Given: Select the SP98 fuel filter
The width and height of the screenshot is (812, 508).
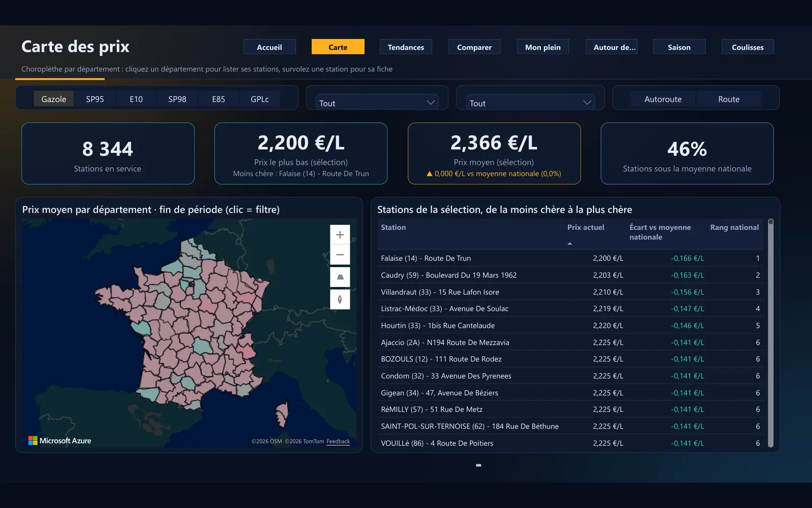Looking at the screenshot, I should pyautogui.click(x=177, y=99).
